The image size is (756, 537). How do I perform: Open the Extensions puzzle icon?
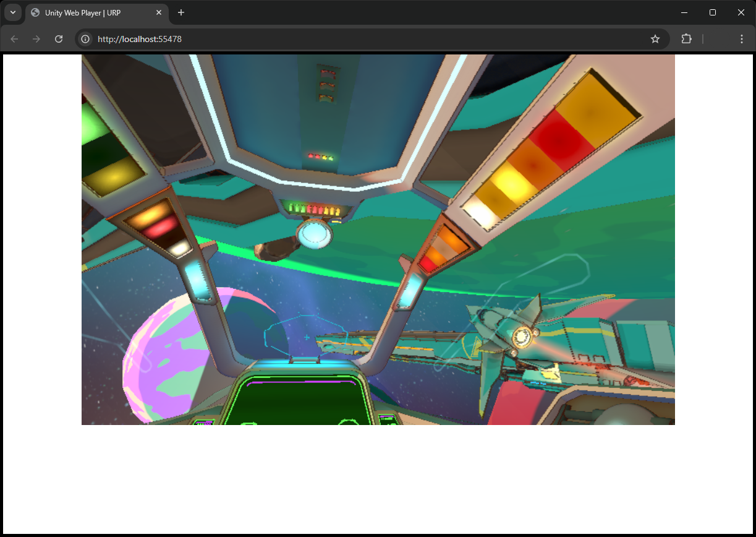click(x=686, y=39)
